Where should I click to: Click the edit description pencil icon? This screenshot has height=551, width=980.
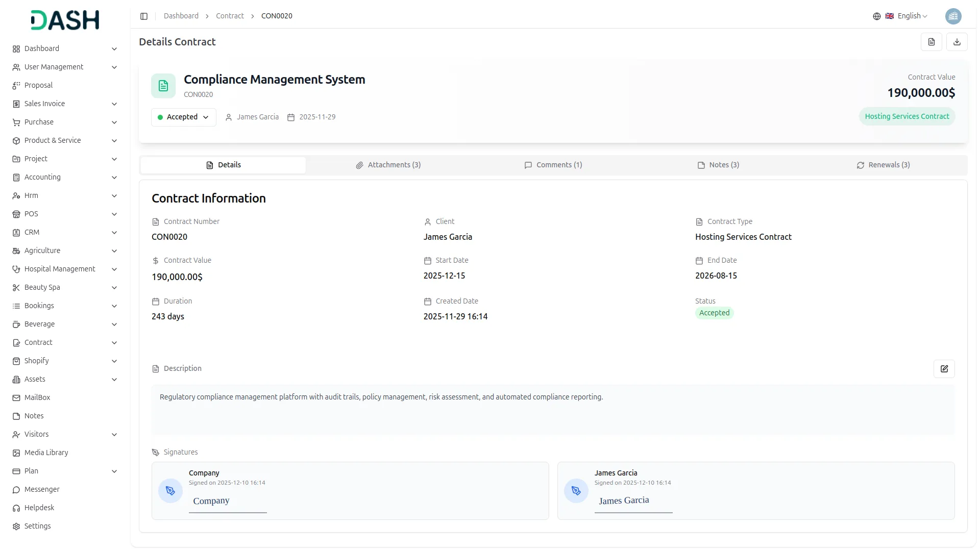(x=944, y=369)
